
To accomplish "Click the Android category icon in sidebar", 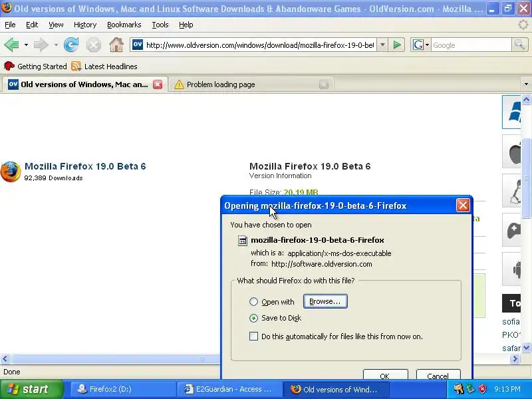I will 511,269.
